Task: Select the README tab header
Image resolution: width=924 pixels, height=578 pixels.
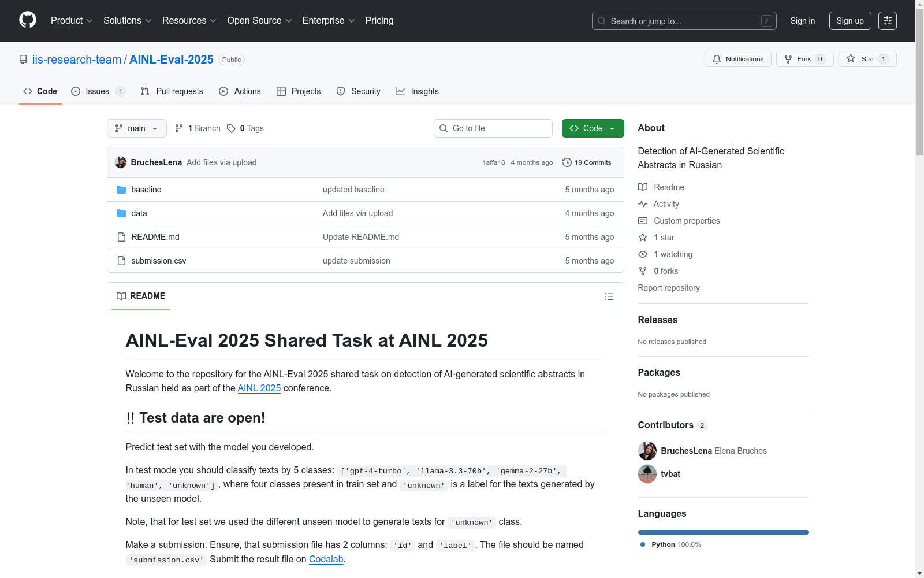Action: tap(141, 296)
